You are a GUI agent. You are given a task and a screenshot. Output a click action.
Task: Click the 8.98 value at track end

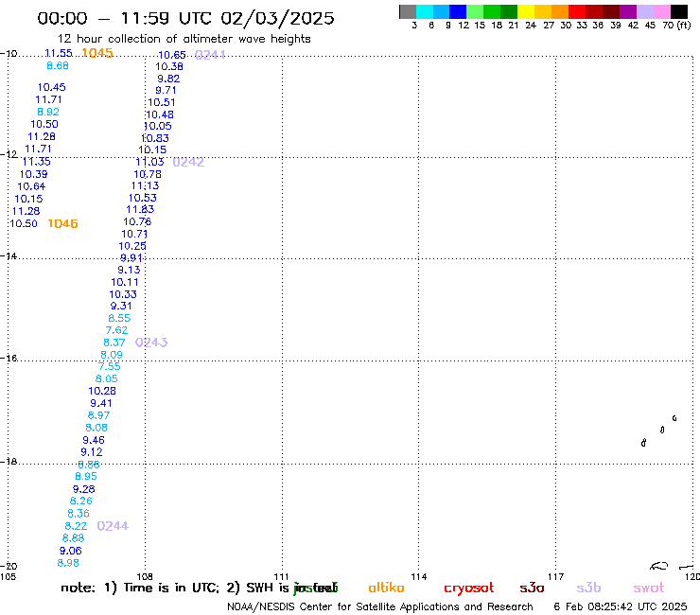click(68, 563)
